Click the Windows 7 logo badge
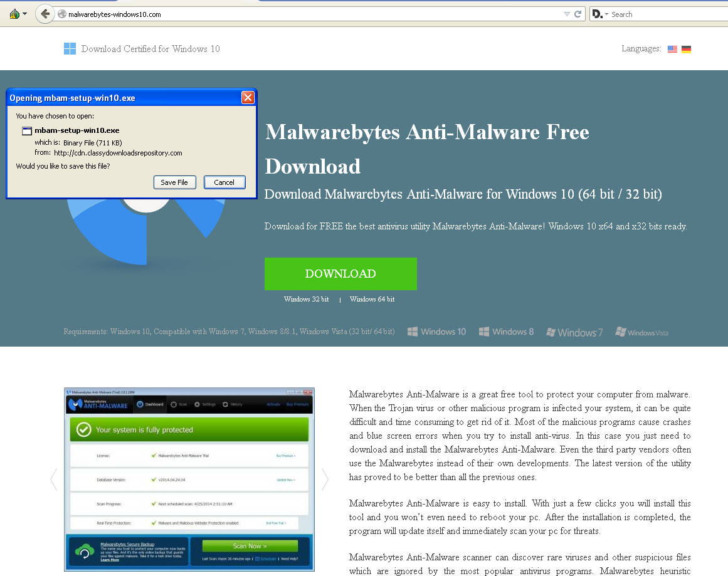 574,332
